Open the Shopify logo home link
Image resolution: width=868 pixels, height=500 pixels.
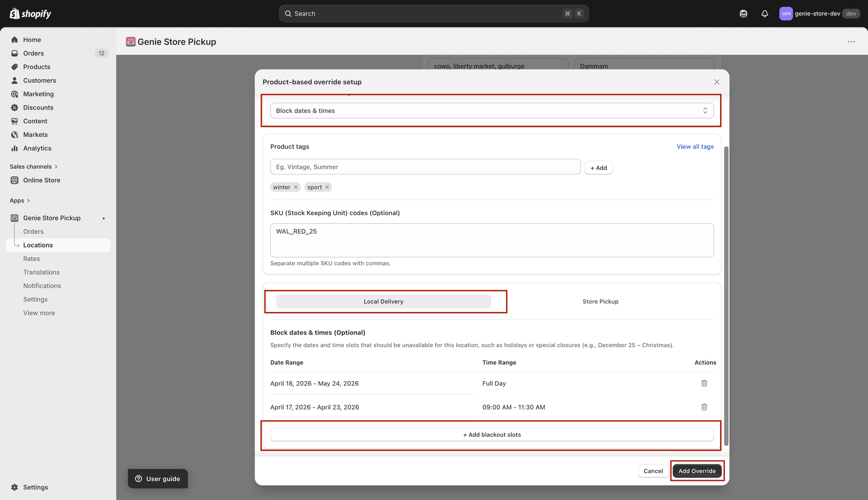pos(30,14)
